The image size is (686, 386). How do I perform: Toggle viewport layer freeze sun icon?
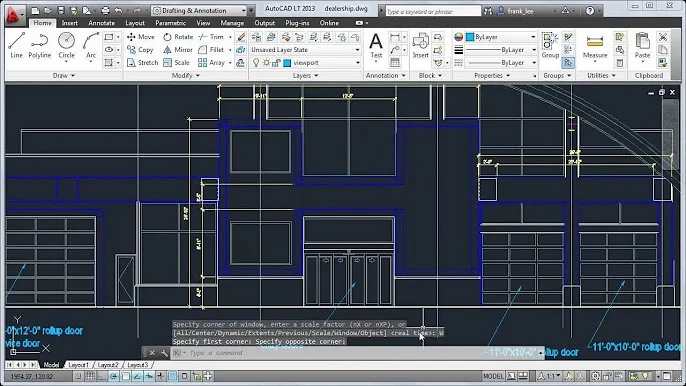tap(266, 63)
